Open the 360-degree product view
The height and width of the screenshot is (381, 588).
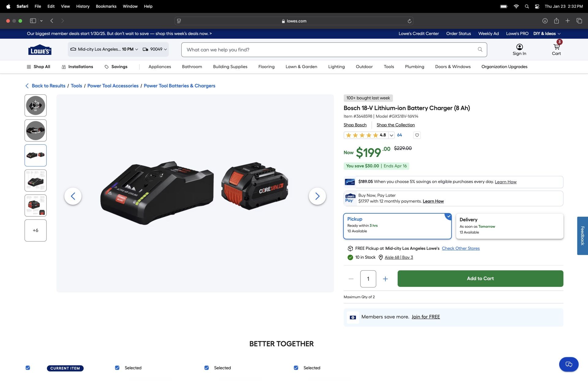pos(35,130)
